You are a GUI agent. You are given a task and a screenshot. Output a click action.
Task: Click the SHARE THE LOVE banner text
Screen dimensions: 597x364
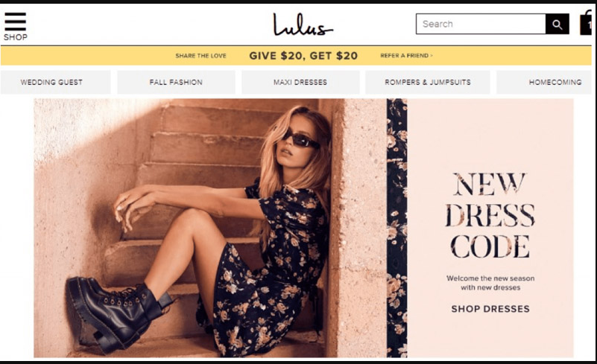pyautogui.click(x=200, y=56)
